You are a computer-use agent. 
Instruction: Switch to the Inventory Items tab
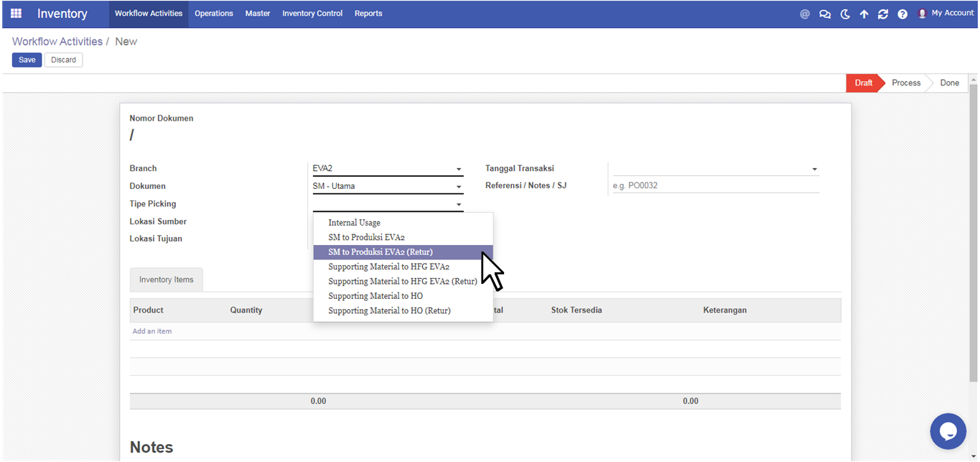coord(166,280)
